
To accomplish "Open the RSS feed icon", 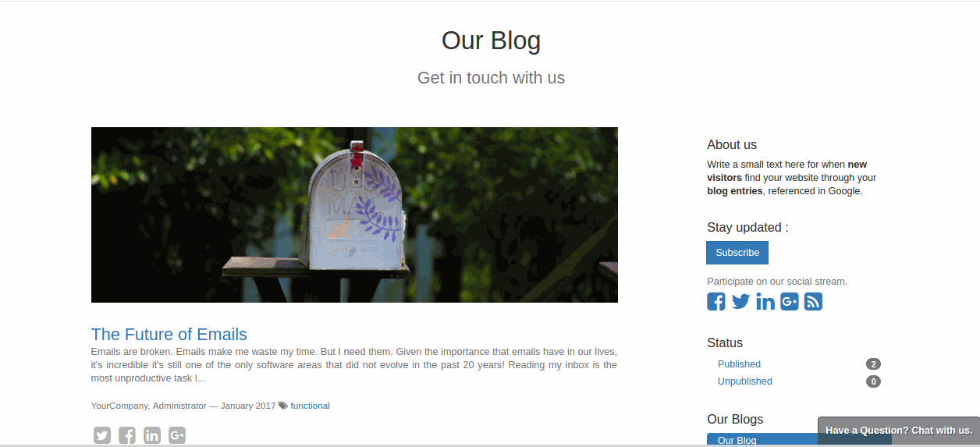I will (813, 302).
